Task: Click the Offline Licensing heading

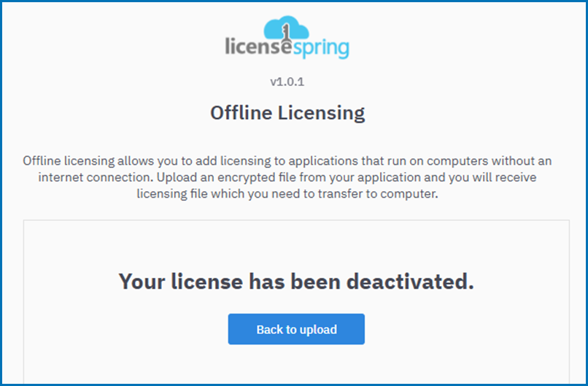Action: click(287, 113)
